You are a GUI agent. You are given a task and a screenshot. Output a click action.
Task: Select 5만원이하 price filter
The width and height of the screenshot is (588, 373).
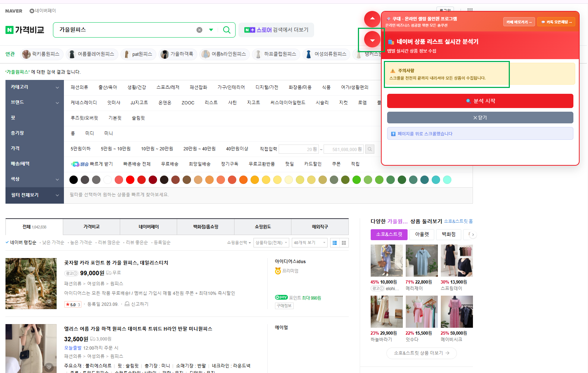81,149
